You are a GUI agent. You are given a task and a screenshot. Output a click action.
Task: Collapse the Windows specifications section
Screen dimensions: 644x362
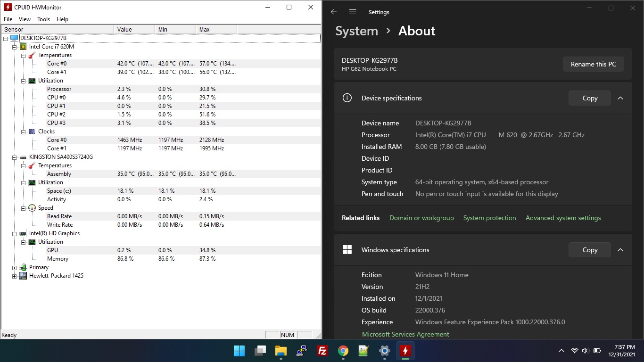pyautogui.click(x=620, y=250)
